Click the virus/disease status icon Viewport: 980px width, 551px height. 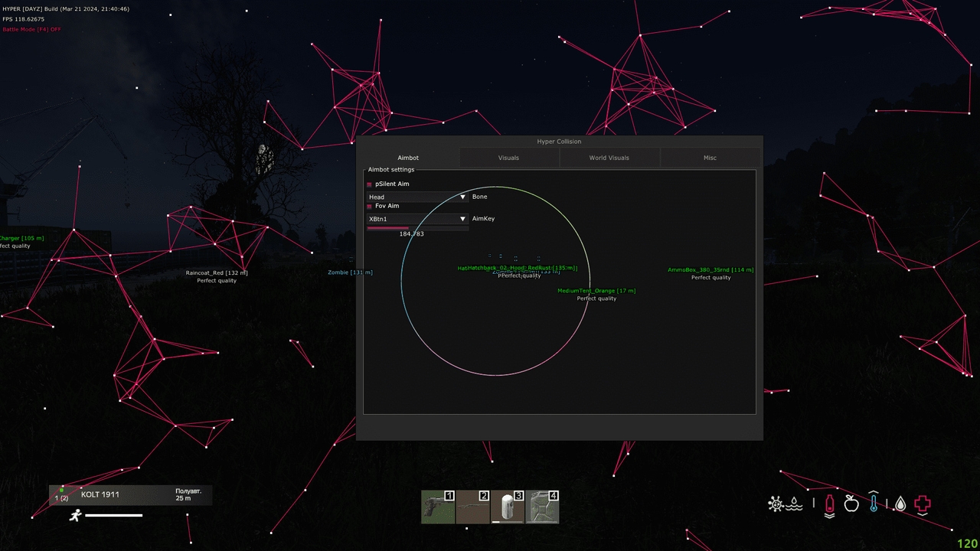(x=776, y=504)
